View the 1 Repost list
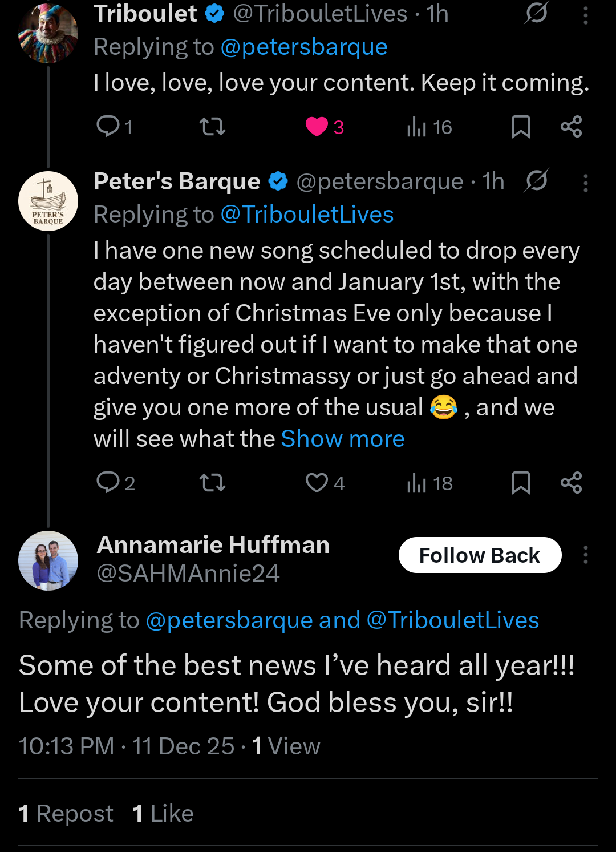Viewport: 616px width, 852px height. [66, 813]
